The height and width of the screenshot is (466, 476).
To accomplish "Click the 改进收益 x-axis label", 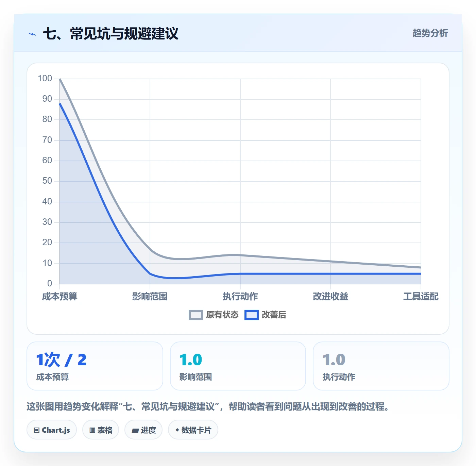I will click(x=330, y=297).
